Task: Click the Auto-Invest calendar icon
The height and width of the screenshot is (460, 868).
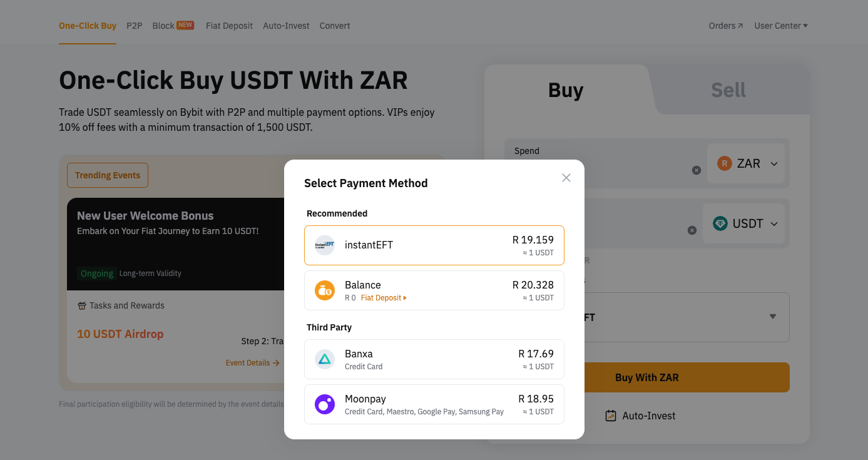Action: [611, 416]
